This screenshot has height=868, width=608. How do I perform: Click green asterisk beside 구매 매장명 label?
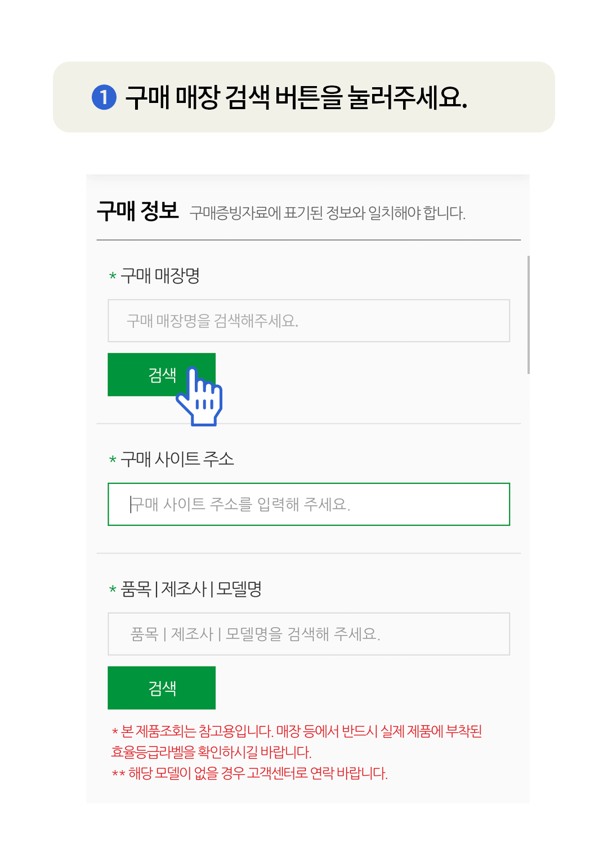click(113, 276)
